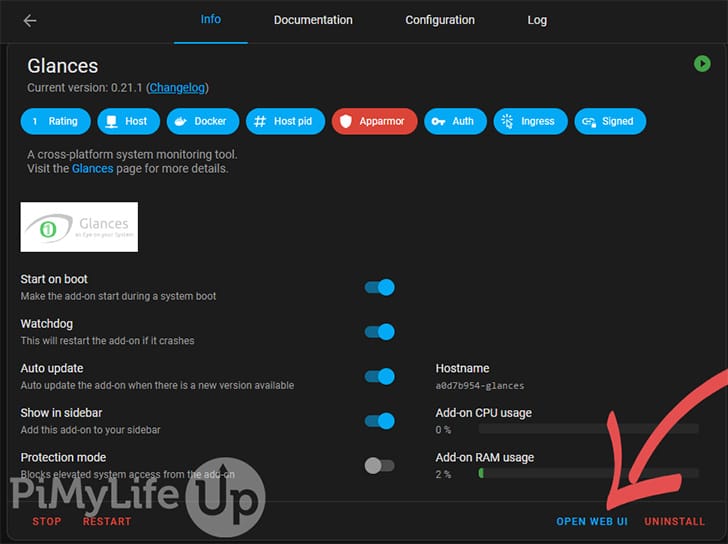
Task: Click the Glances add-on title
Action: point(63,66)
